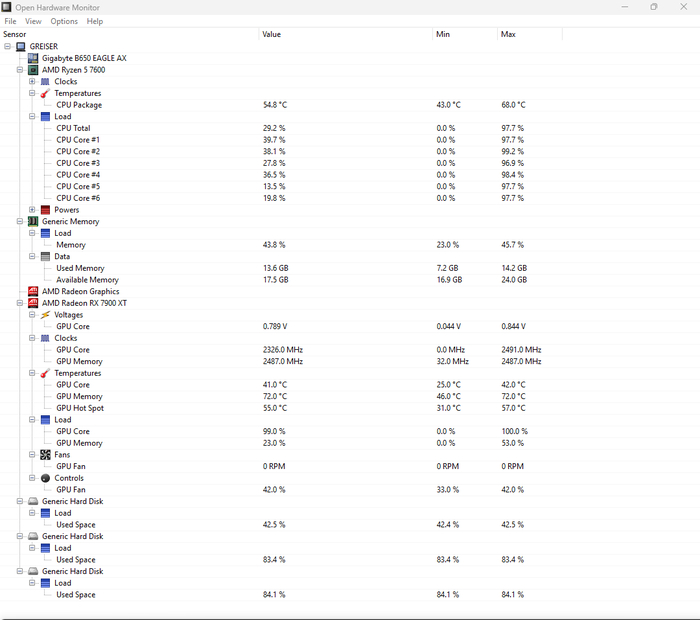
Task: Click the 99.0 % GPU Core load value
Action: click(x=274, y=432)
